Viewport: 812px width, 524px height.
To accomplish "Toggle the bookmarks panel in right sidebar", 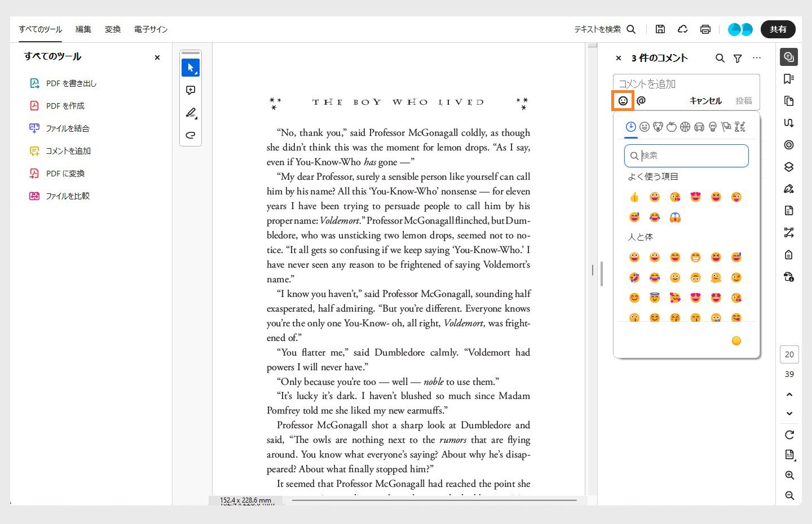I will pos(789,79).
